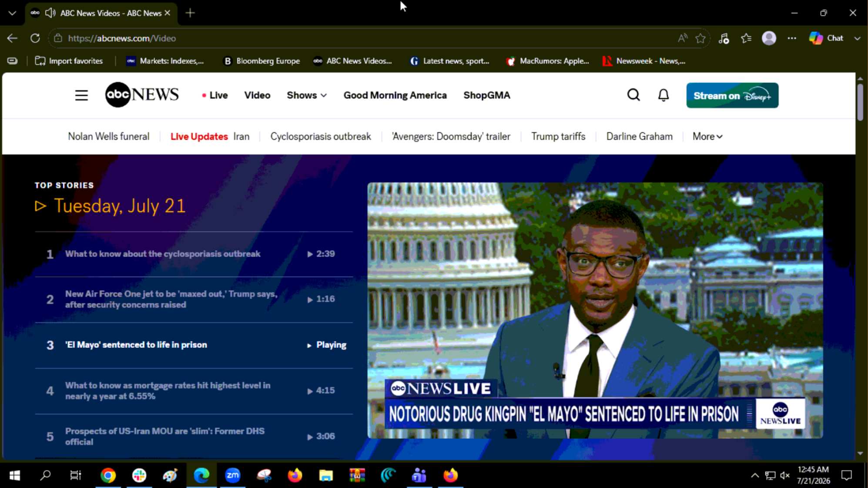Screen dimensions: 868x488
Task: Open Slack from the taskbar
Action: 139,475
